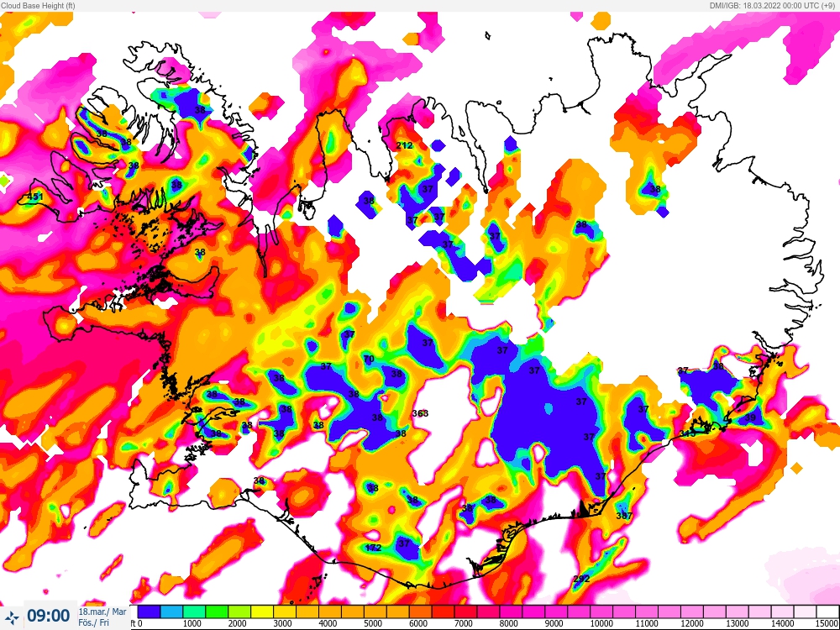Click the '9000' legend scale label

(554, 623)
